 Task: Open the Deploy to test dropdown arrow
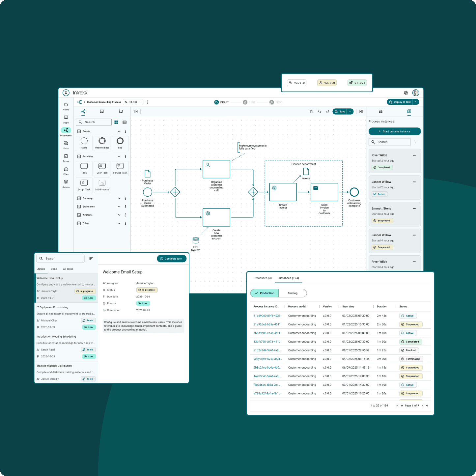coord(415,102)
